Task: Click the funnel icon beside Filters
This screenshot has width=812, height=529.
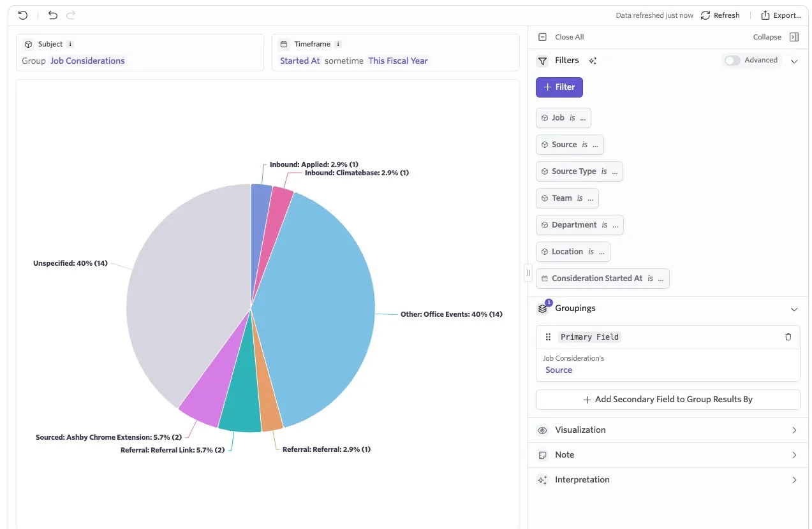Action: [542, 61]
